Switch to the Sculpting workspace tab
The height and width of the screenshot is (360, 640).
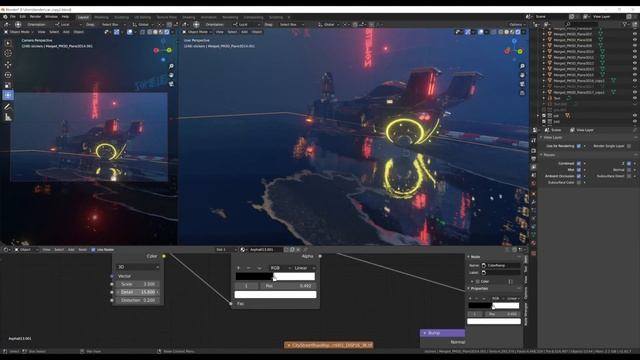click(121, 17)
